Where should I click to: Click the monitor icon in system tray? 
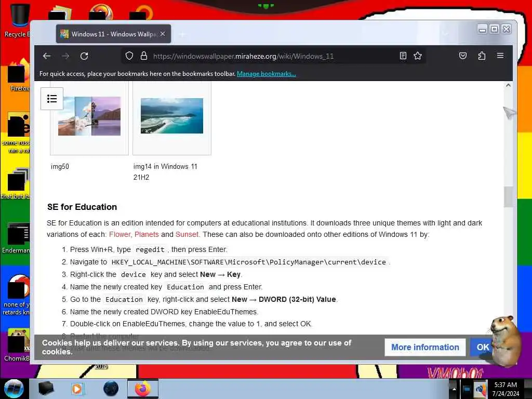coord(467,389)
